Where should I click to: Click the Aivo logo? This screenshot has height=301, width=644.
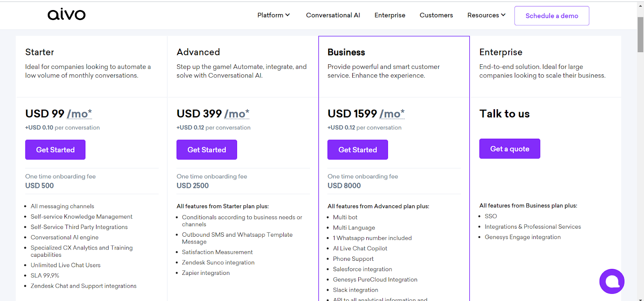[x=66, y=15]
